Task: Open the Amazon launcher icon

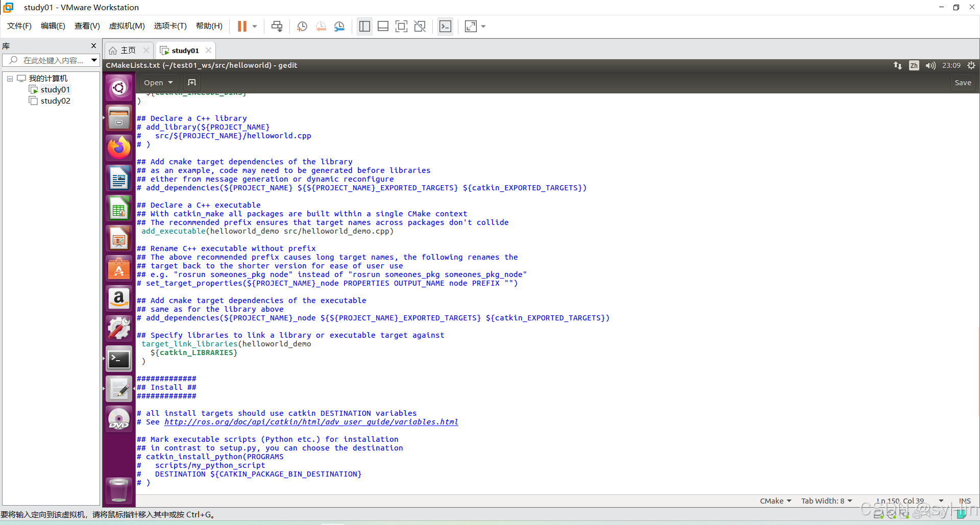Action: (118, 298)
